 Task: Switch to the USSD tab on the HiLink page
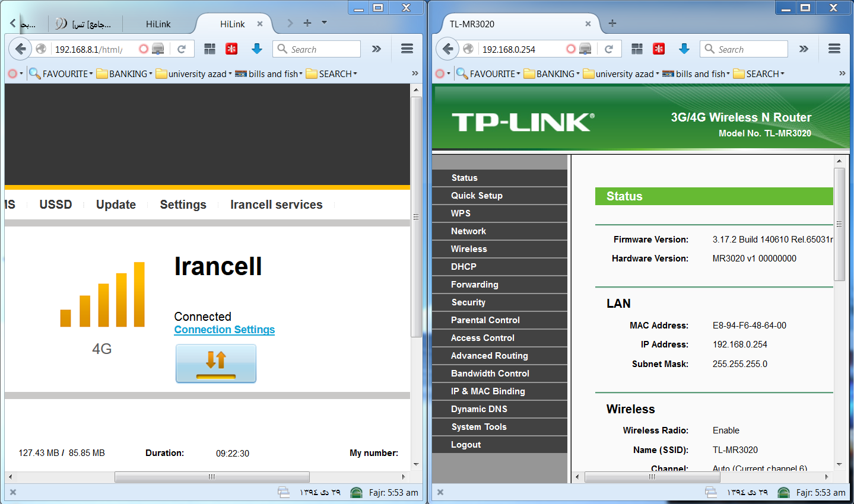click(x=56, y=205)
